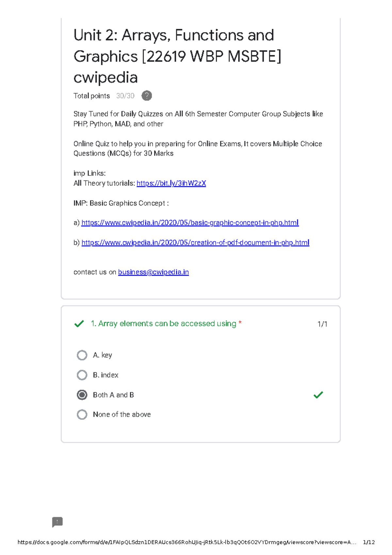Open the bit.ly theory tutorials link
392x555 pixels.
pos(171,183)
